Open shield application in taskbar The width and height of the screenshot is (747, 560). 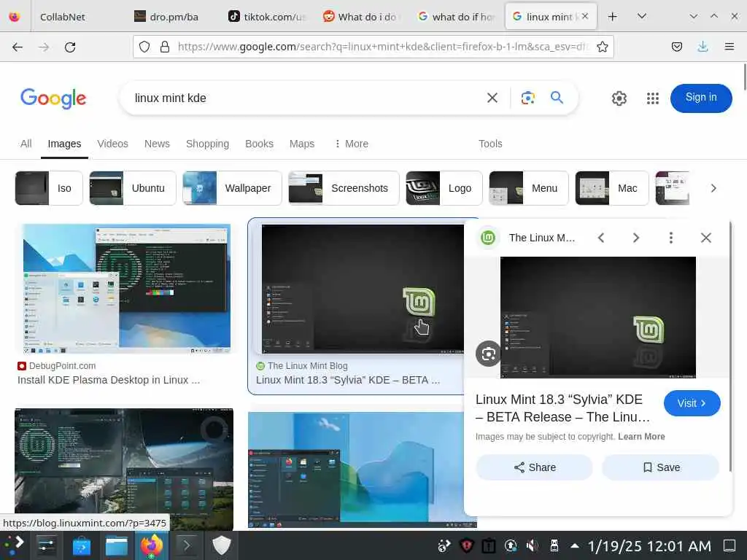(x=222, y=545)
